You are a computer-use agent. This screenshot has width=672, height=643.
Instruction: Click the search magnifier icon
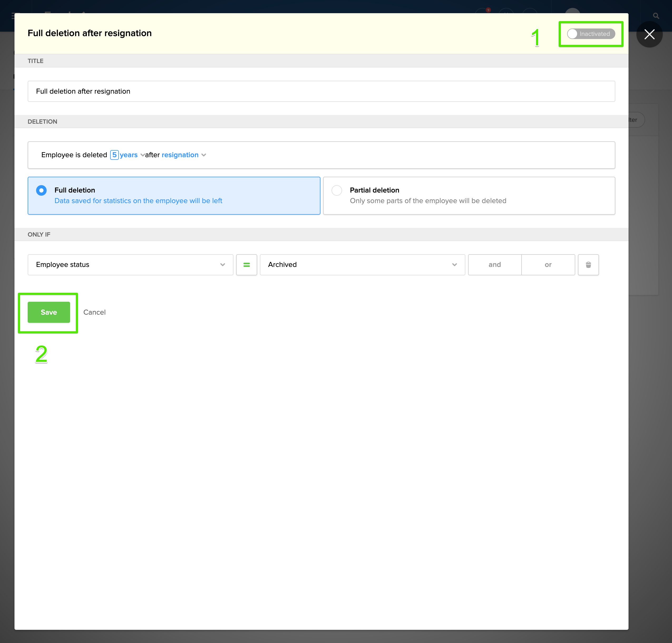(656, 16)
